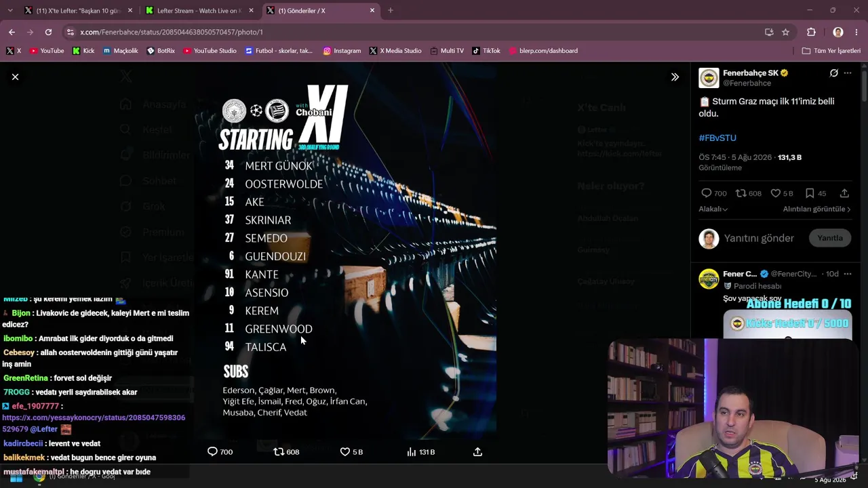Open the Chrome three-dot menu
868x488 pixels.
click(857, 32)
